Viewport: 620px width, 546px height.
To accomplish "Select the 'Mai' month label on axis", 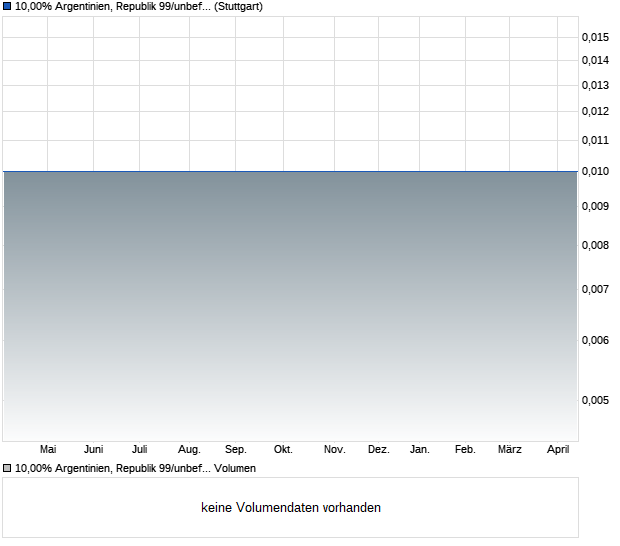I will tap(48, 450).
